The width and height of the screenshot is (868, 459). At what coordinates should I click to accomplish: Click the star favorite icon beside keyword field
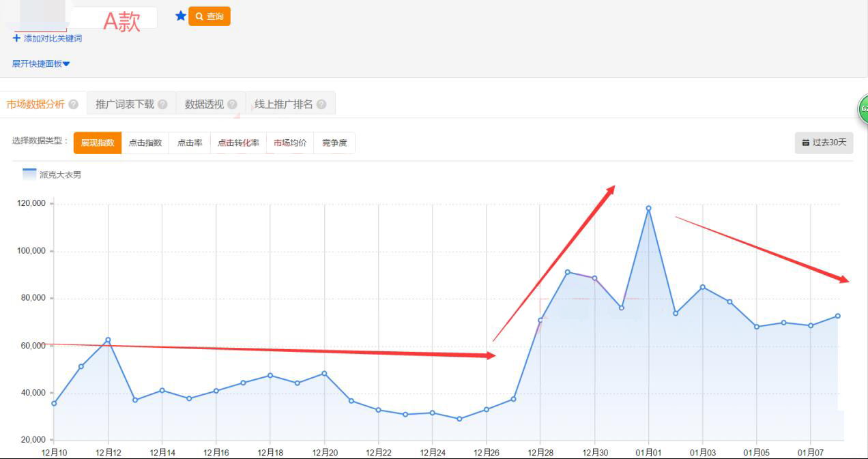[180, 16]
